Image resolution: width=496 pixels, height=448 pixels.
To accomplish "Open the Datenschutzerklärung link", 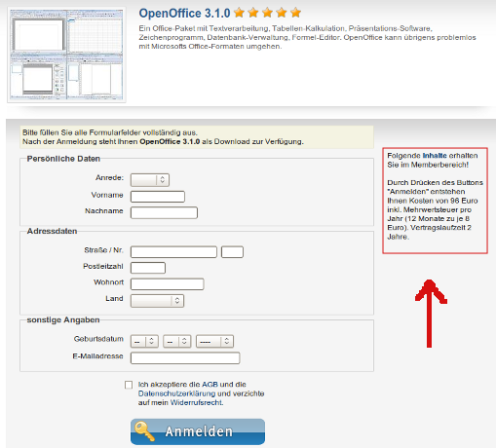I will [176, 393].
